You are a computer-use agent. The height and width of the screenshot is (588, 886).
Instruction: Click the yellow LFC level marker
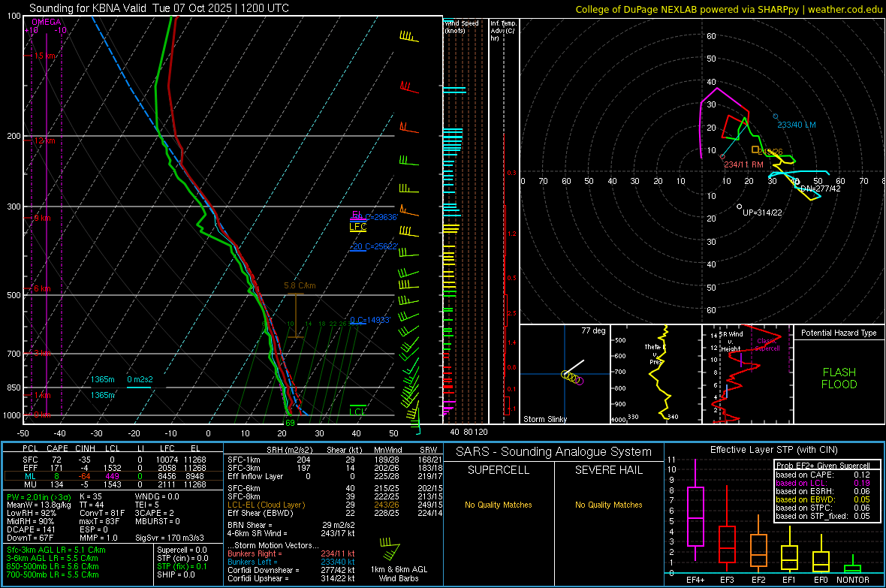357,228
